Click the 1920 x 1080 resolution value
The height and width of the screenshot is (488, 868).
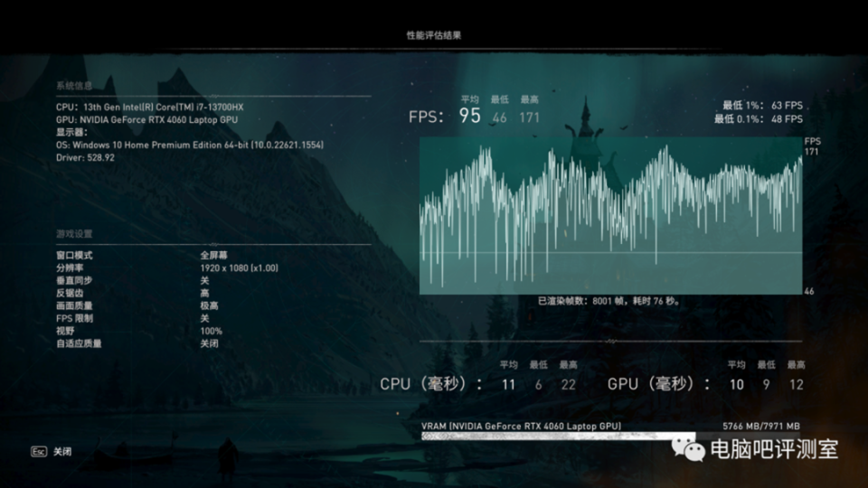pos(239,267)
